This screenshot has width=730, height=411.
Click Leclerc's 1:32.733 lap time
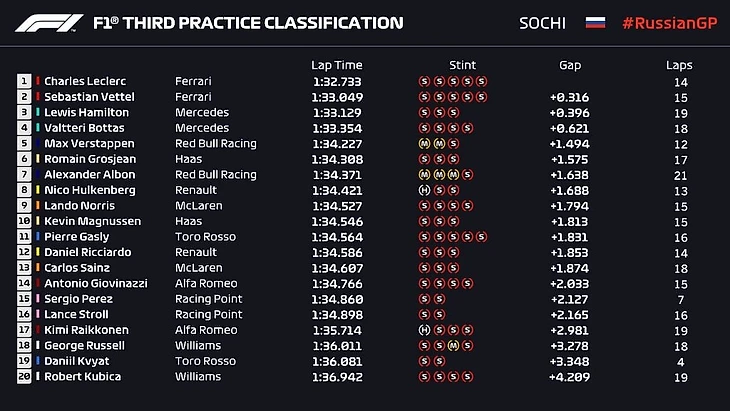tap(336, 81)
